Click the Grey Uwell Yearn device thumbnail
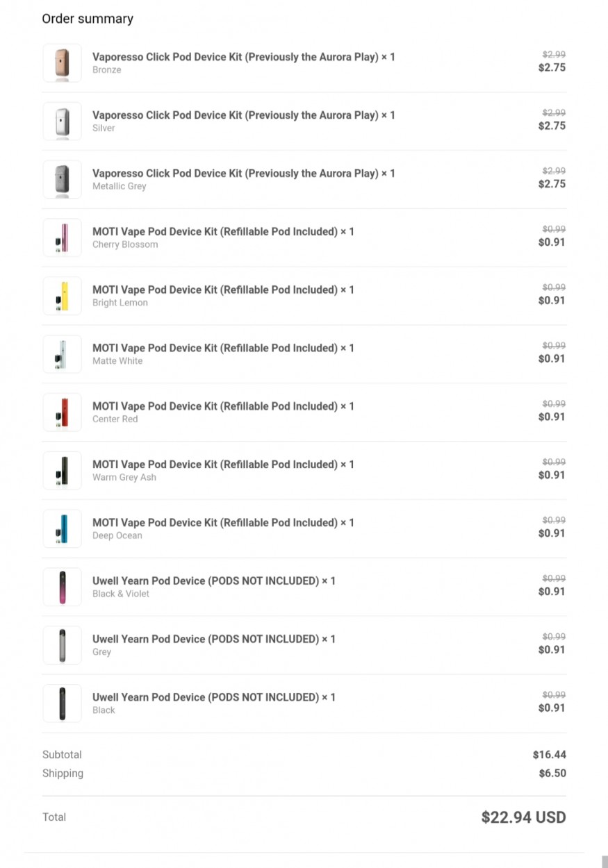This screenshot has width=608, height=868. tap(62, 646)
